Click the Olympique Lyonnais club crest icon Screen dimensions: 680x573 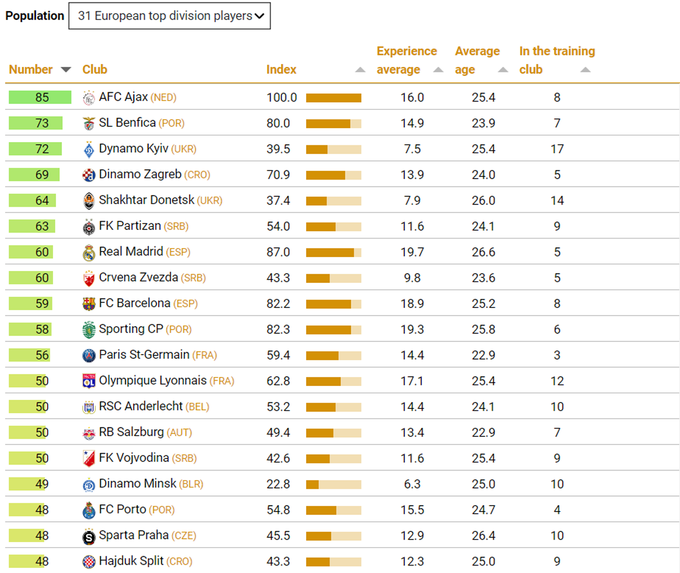coord(89,381)
